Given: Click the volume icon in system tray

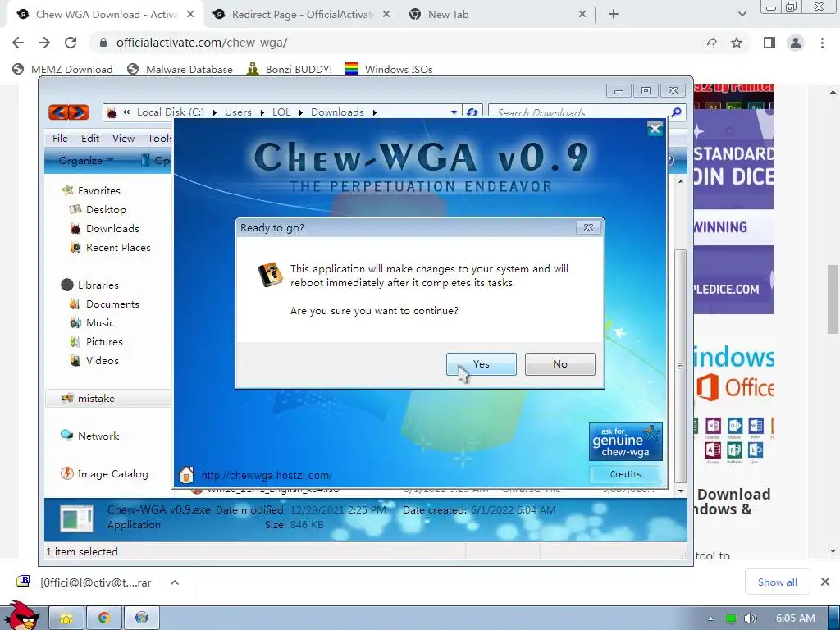Looking at the screenshot, I should 751,619.
